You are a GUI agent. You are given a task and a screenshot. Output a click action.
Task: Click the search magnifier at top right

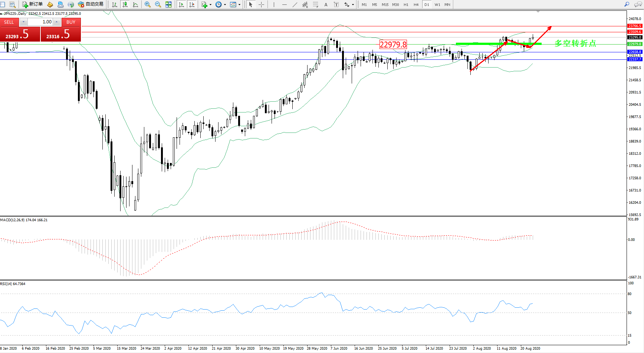(x=627, y=4)
